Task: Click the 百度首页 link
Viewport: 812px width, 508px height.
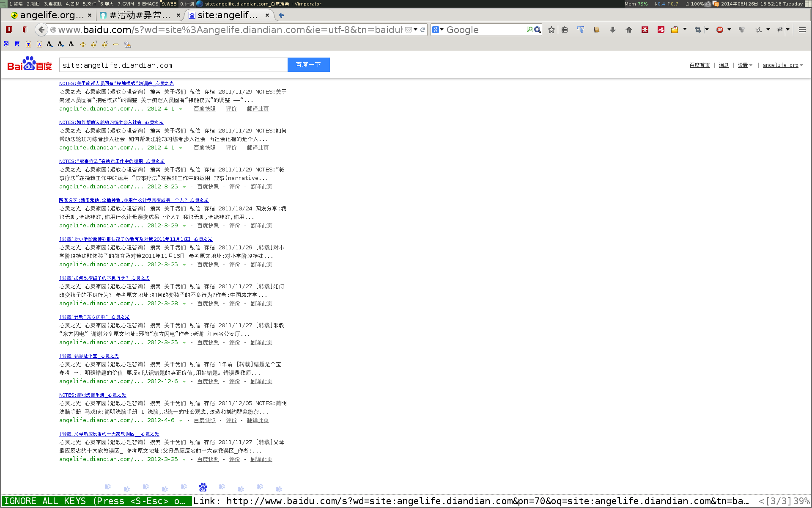Action: coord(700,65)
